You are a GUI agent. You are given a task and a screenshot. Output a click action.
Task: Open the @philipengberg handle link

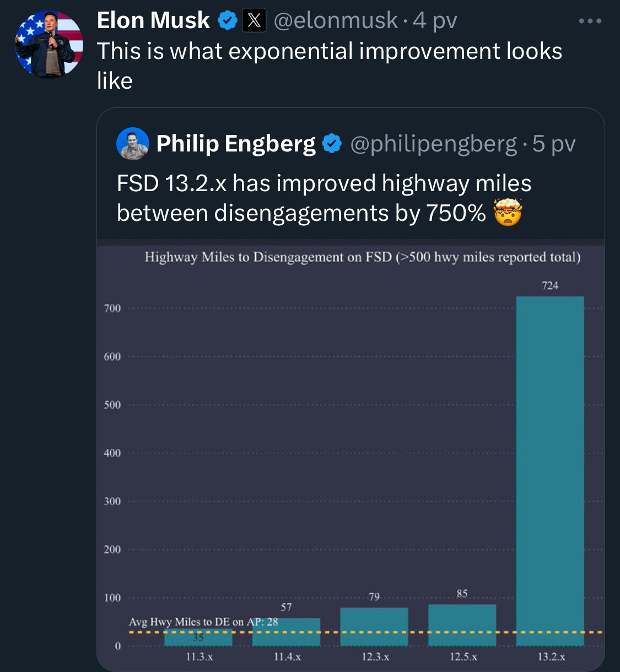point(434,144)
